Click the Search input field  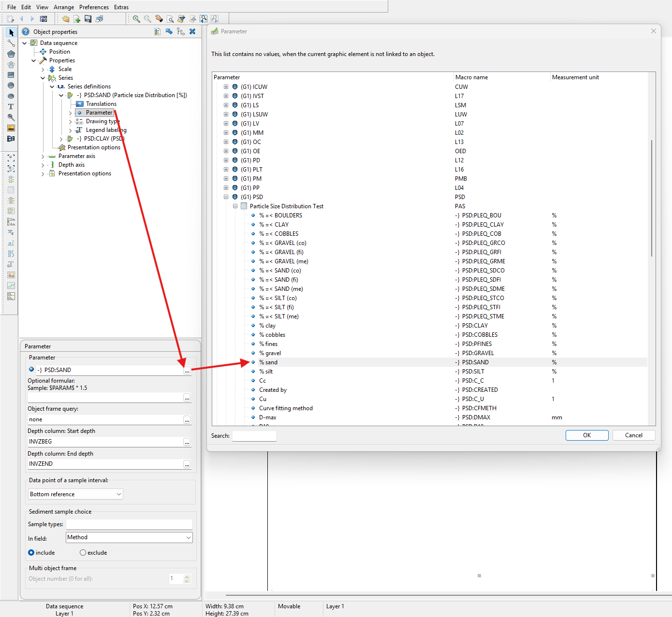click(254, 436)
